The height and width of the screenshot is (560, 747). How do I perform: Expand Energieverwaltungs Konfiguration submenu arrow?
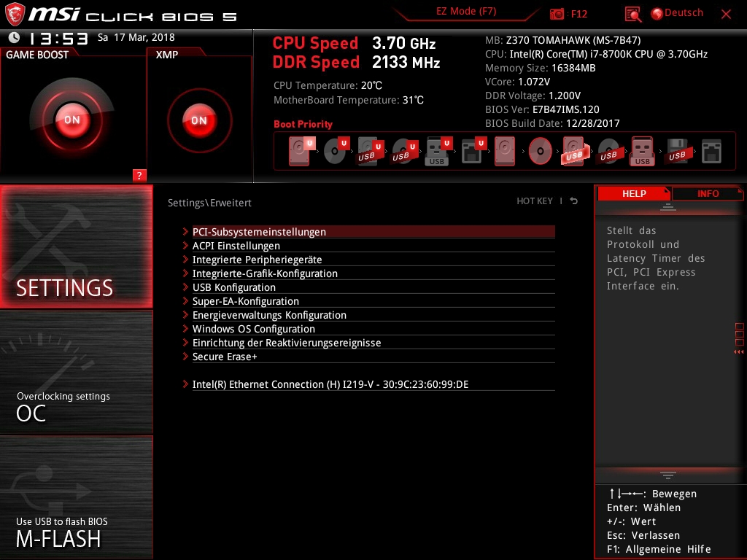[x=185, y=314]
